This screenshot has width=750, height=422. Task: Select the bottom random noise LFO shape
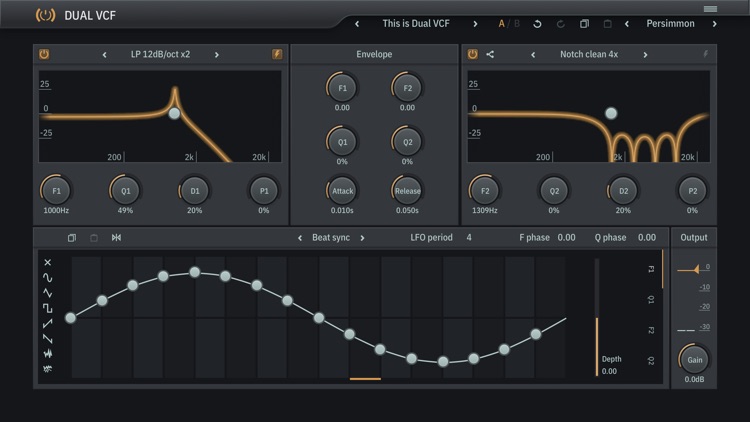click(x=47, y=368)
